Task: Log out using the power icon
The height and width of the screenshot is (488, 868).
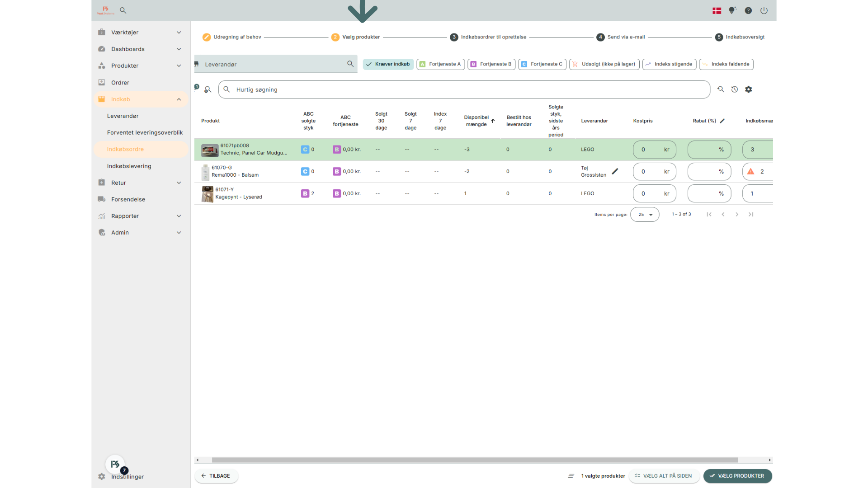Action: [764, 10]
